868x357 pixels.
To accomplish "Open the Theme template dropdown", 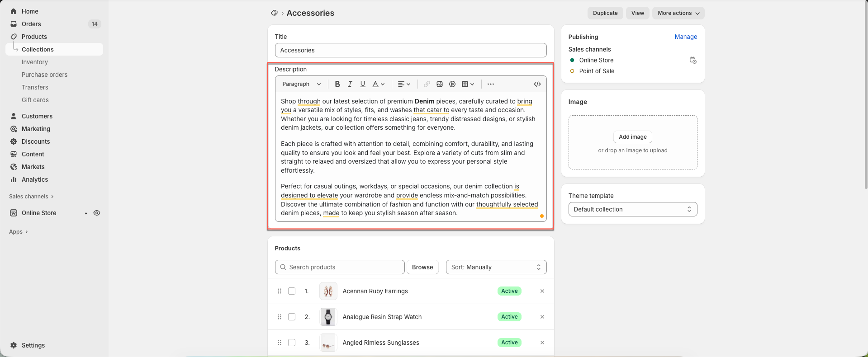I will tap(632, 209).
